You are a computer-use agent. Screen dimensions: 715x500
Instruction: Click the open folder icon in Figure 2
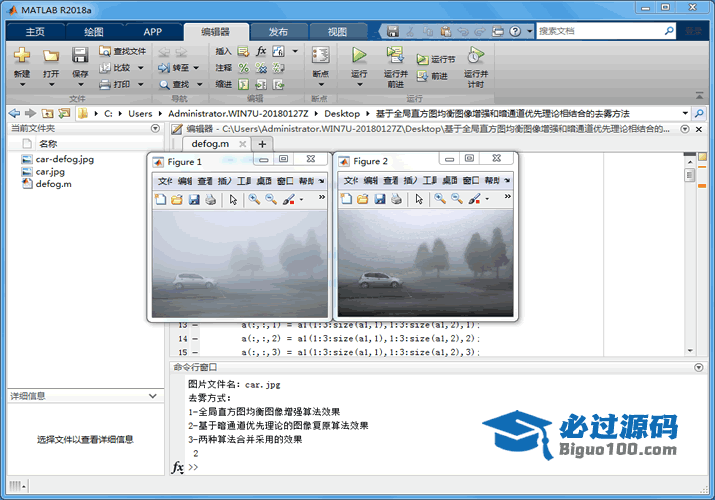(x=363, y=199)
